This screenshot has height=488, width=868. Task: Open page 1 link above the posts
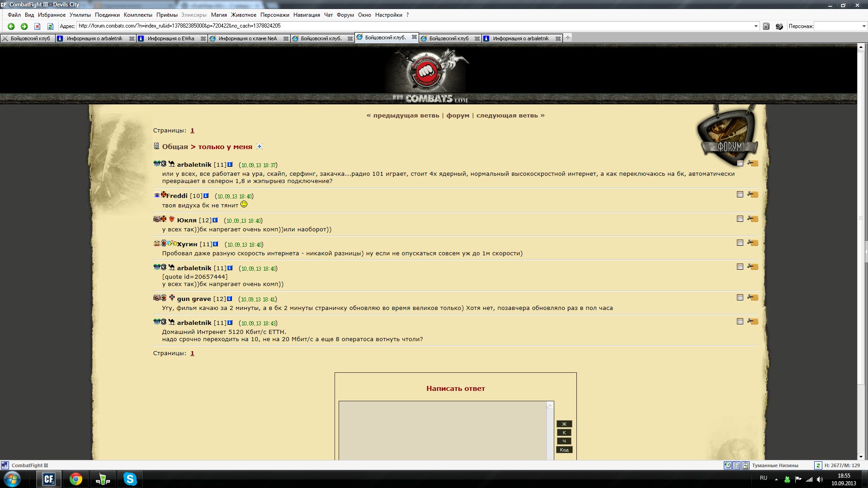(x=192, y=130)
